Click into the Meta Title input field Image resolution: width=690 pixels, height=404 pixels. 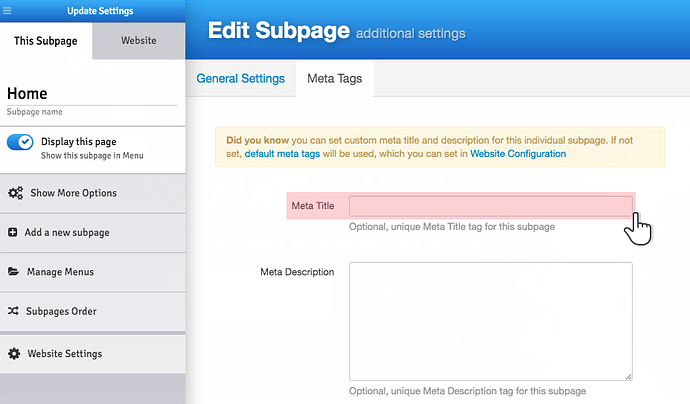click(x=490, y=206)
